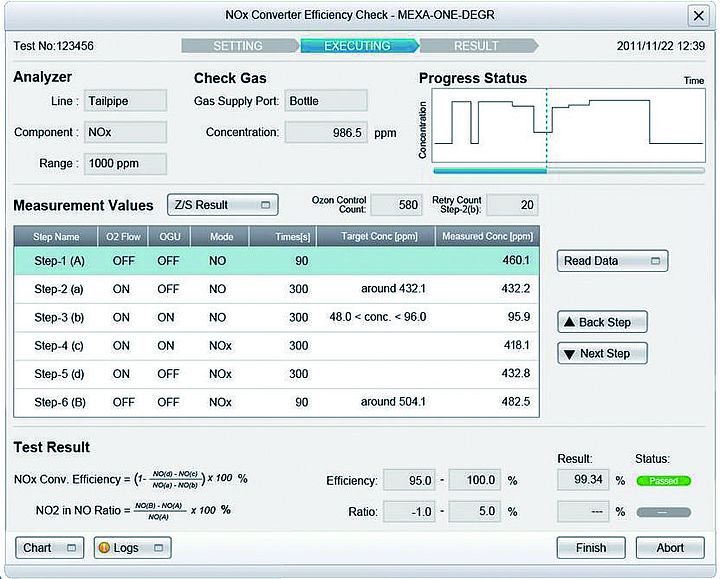
Task: Click the Step Name column header
Action: 56,236
